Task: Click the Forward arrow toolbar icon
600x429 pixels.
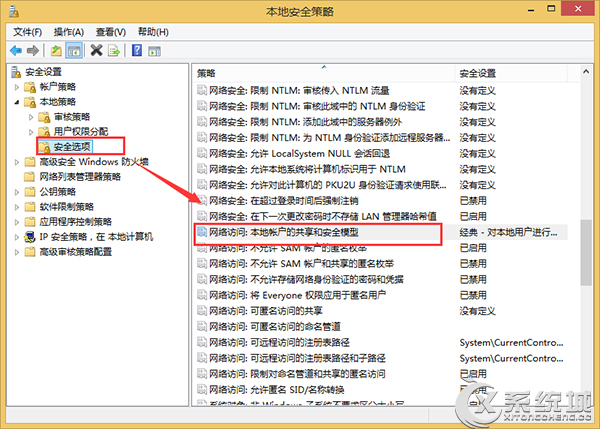Action: 33,51
